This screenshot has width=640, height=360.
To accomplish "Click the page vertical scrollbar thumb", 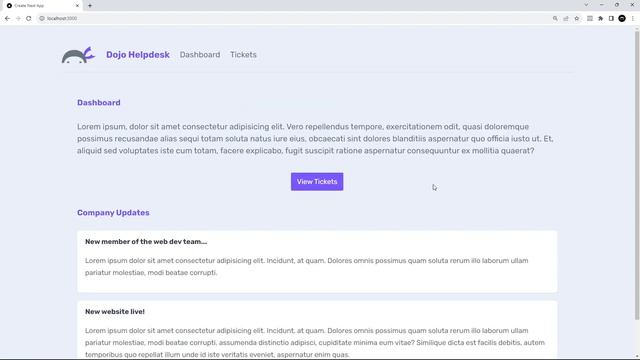I will tap(637, 176).
